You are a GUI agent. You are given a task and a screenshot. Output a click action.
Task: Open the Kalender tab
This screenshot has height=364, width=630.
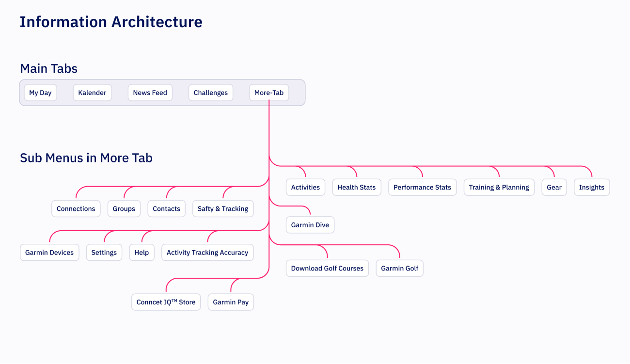92,93
